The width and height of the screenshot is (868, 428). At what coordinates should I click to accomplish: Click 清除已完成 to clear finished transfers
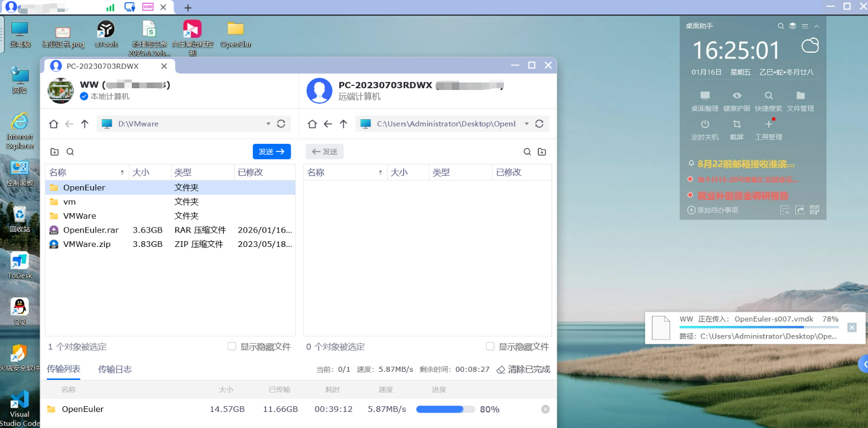point(523,370)
